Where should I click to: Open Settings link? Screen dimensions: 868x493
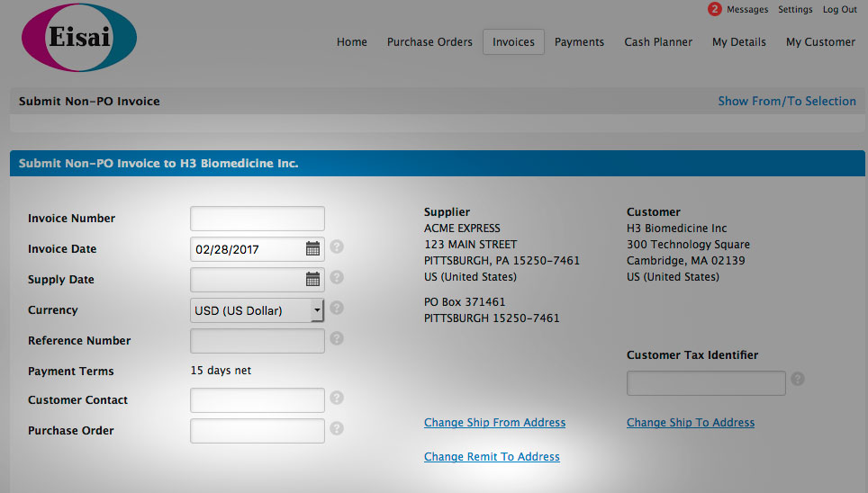795,9
